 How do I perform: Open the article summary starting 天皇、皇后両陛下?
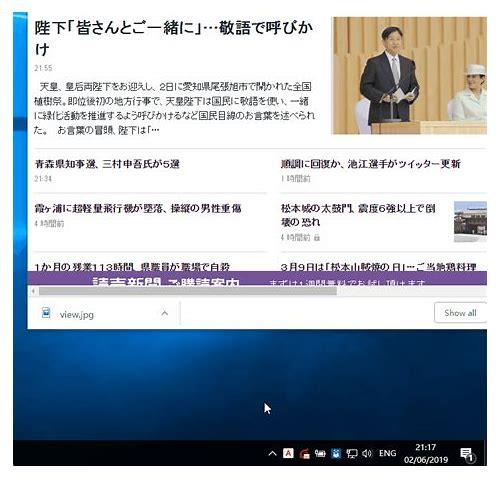174,108
